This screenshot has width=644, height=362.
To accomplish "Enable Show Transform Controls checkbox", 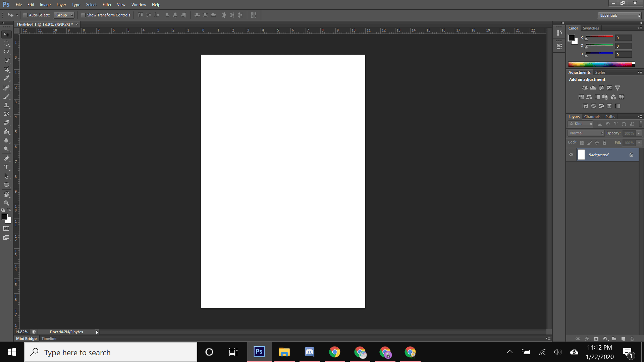I will 83,15.
